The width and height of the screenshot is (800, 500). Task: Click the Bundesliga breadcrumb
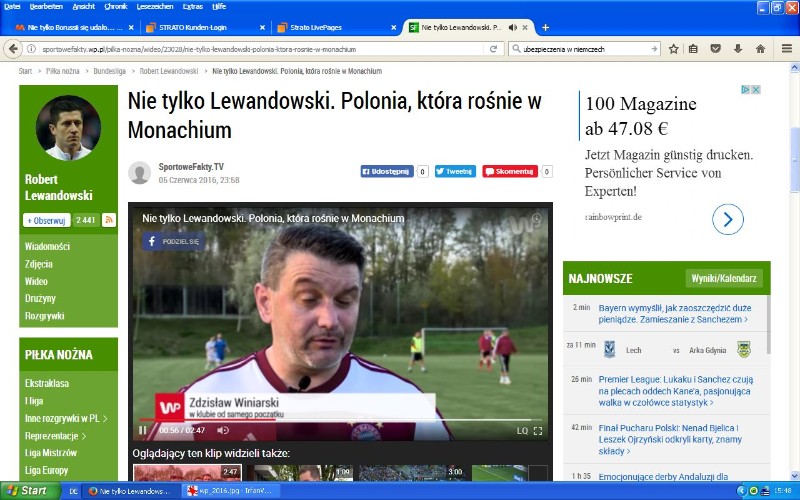pyautogui.click(x=109, y=71)
